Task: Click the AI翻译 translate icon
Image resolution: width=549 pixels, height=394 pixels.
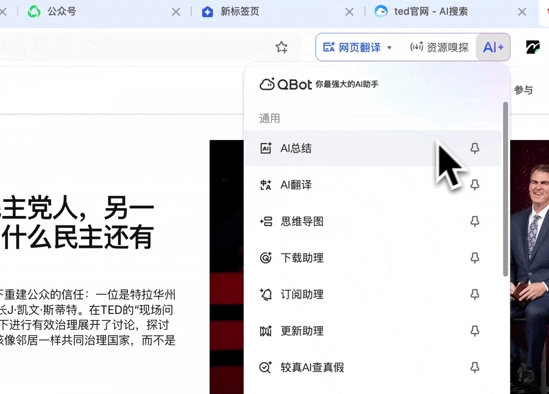Action: pyautogui.click(x=266, y=185)
